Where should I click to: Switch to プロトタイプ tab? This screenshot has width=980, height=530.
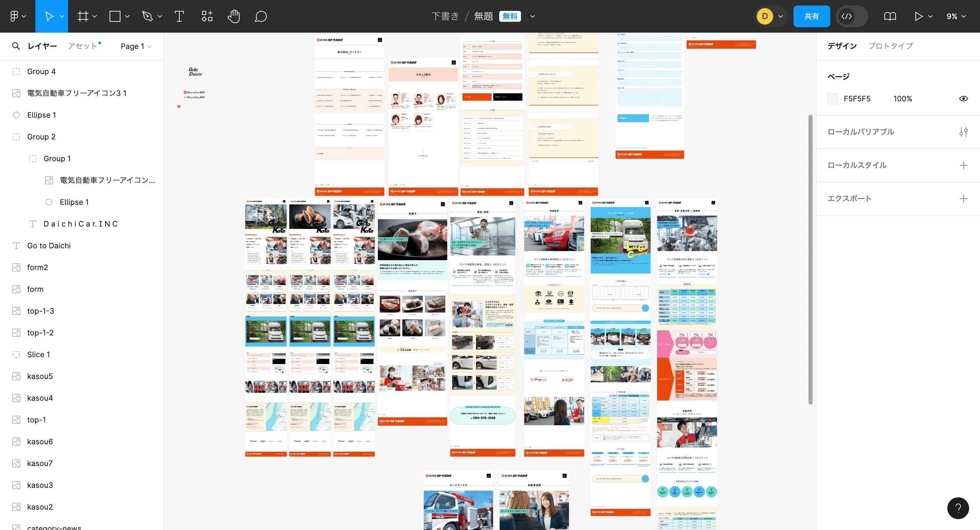coord(891,46)
